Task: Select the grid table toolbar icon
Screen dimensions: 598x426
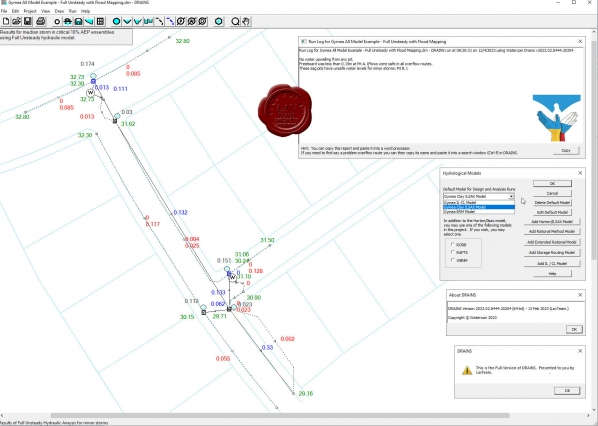Action: tap(100, 21)
